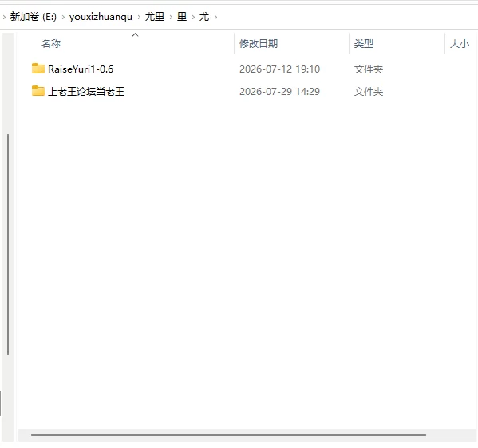Image resolution: width=478 pixels, height=448 pixels.
Task: Sort by the 类型 column header
Action: coord(364,44)
